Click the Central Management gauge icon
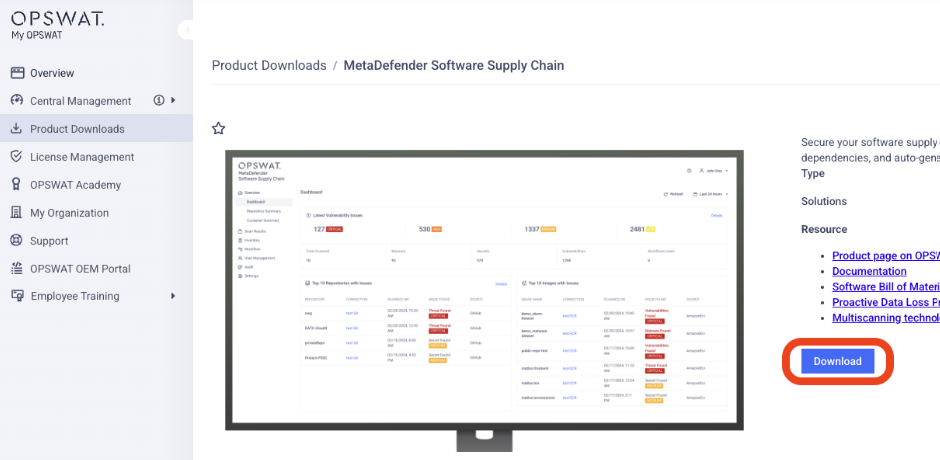Viewport: 940px width, 460px height. (17, 101)
